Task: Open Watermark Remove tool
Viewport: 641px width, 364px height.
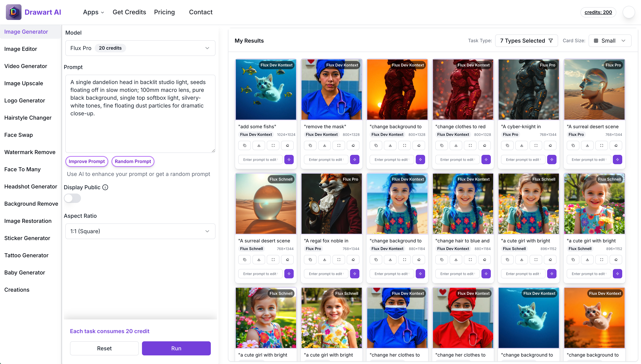Action: (30, 152)
